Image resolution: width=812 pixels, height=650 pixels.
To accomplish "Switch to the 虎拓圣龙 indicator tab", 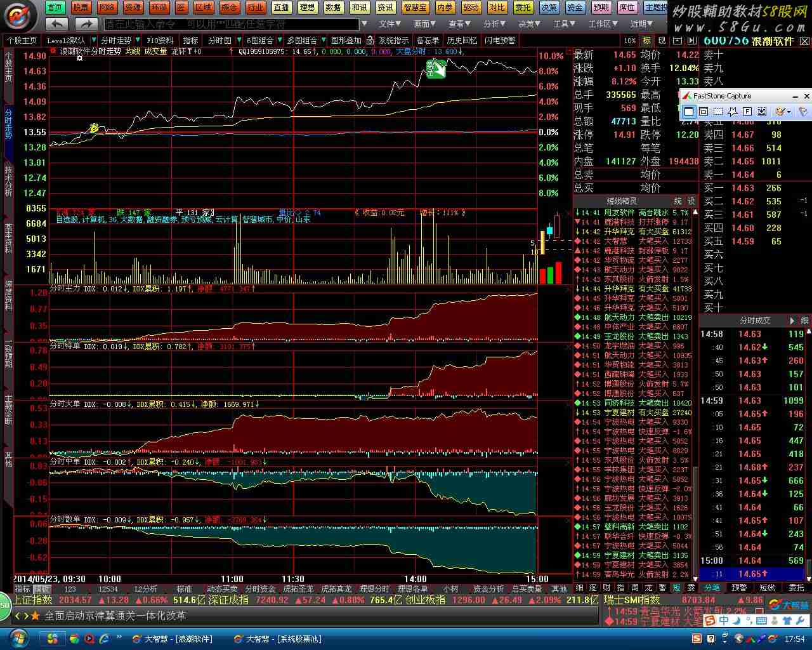I will click(298, 589).
